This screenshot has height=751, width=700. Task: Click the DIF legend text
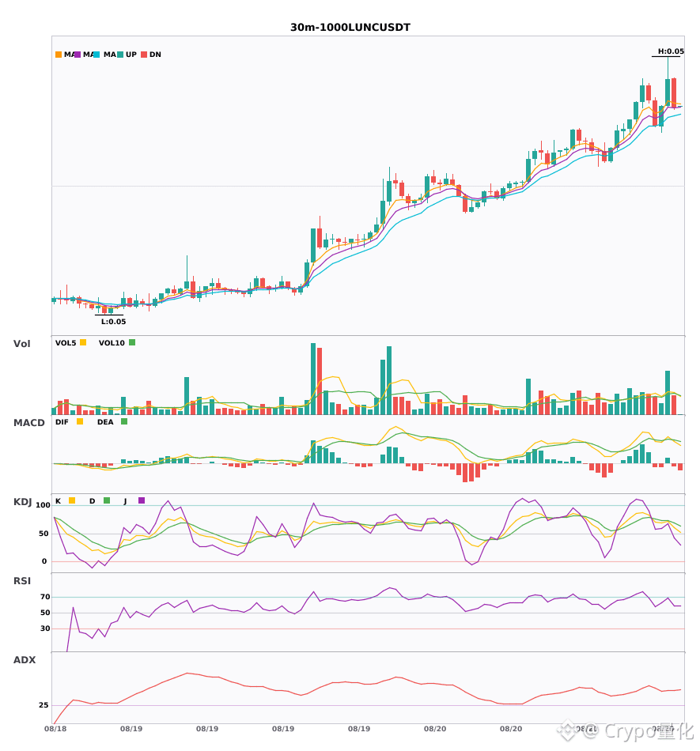click(62, 422)
